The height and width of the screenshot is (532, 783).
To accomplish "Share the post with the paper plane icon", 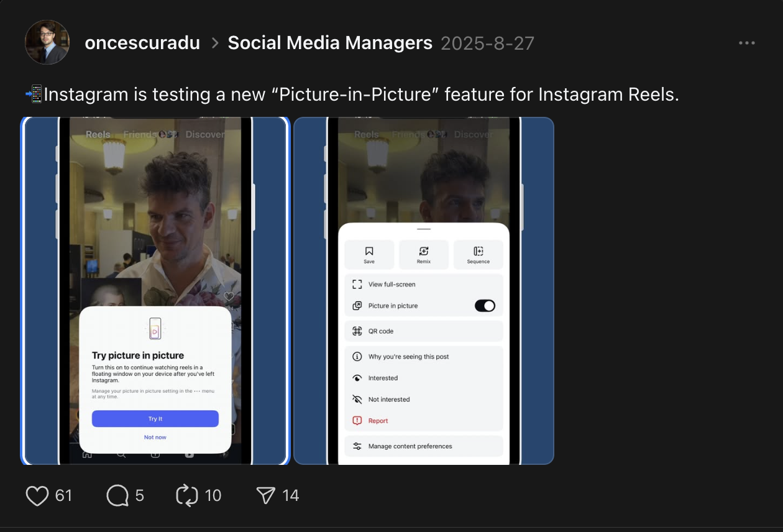I will pyautogui.click(x=266, y=495).
